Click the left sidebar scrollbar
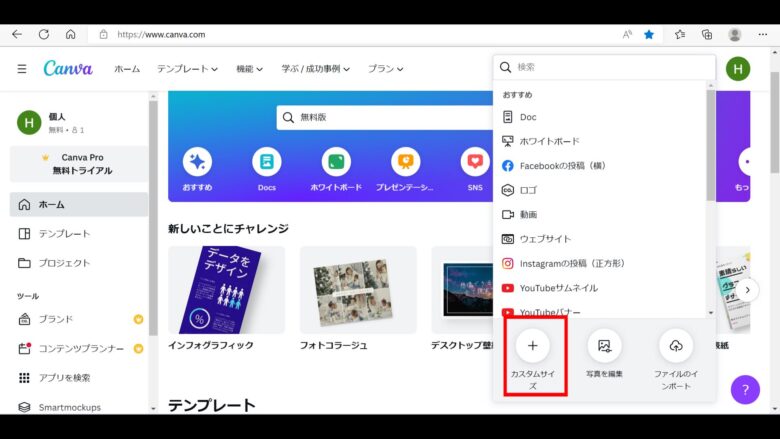This screenshot has height=439, width=780. pyautogui.click(x=153, y=218)
